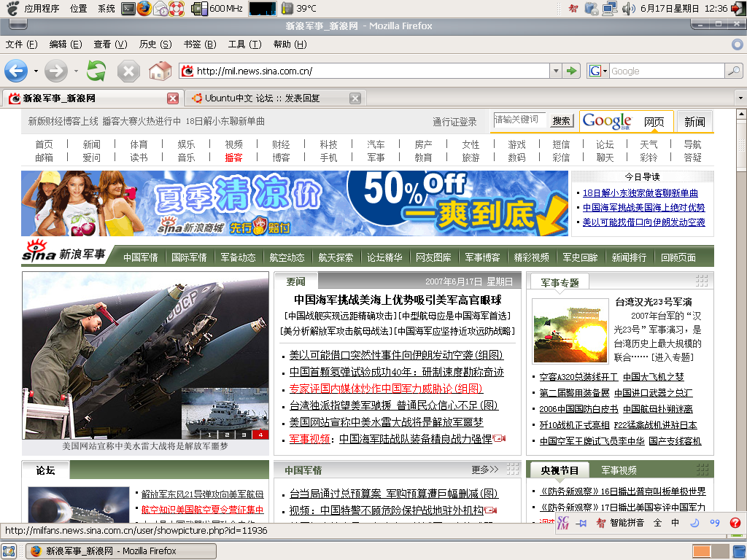Click the SCIM logo on the input toolbar

tap(563, 523)
